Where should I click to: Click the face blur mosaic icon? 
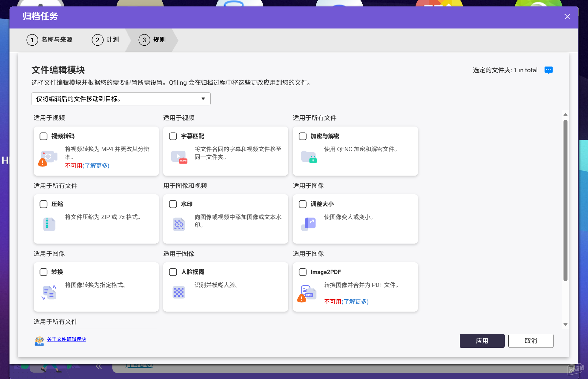[x=179, y=292]
